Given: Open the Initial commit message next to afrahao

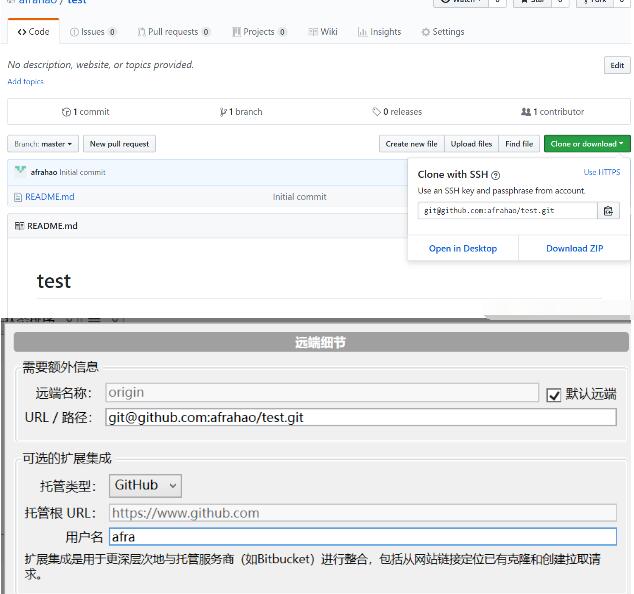Looking at the screenshot, I should (x=82, y=172).
